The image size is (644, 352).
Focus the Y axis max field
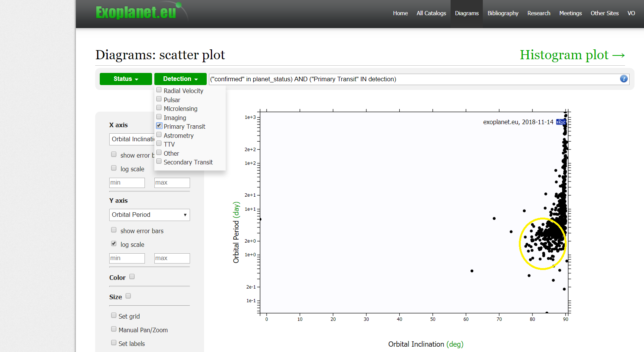click(x=172, y=258)
